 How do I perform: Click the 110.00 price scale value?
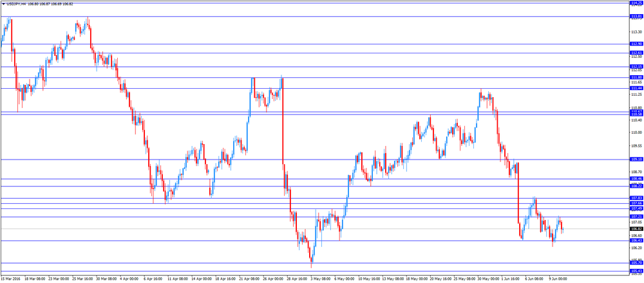[x=636, y=132]
